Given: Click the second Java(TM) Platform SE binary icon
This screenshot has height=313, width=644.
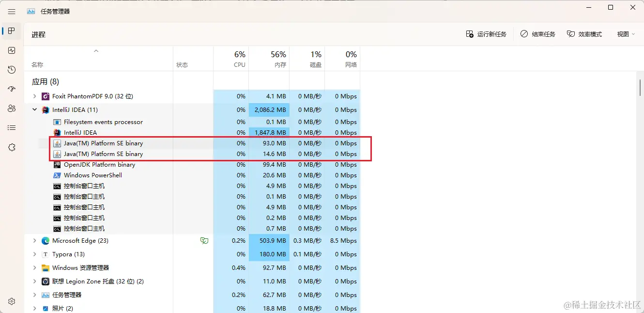Looking at the screenshot, I should coord(57,154).
